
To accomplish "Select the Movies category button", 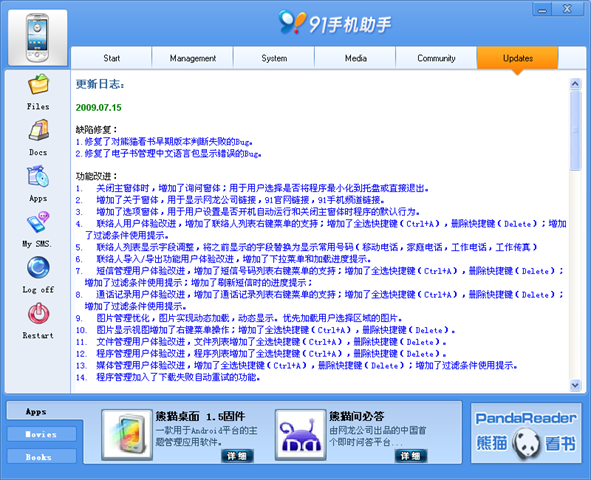I will coord(41,434).
